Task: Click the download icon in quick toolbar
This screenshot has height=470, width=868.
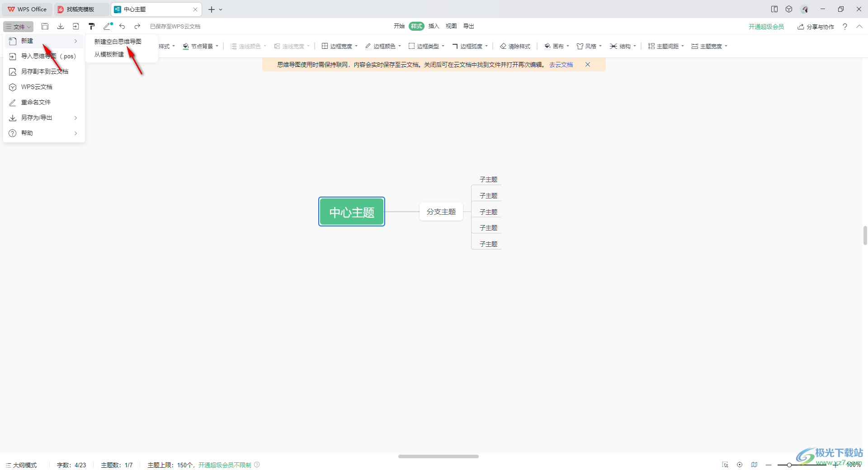Action: tap(61, 26)
